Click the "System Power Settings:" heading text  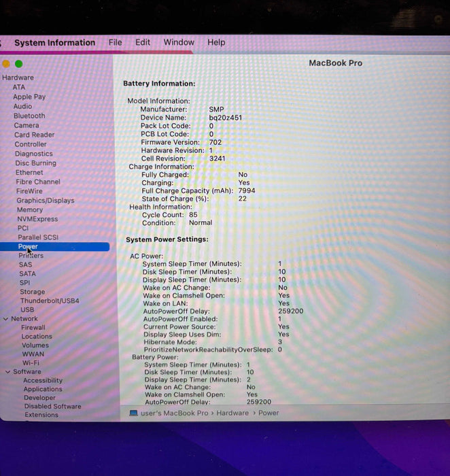coord(167,239)
